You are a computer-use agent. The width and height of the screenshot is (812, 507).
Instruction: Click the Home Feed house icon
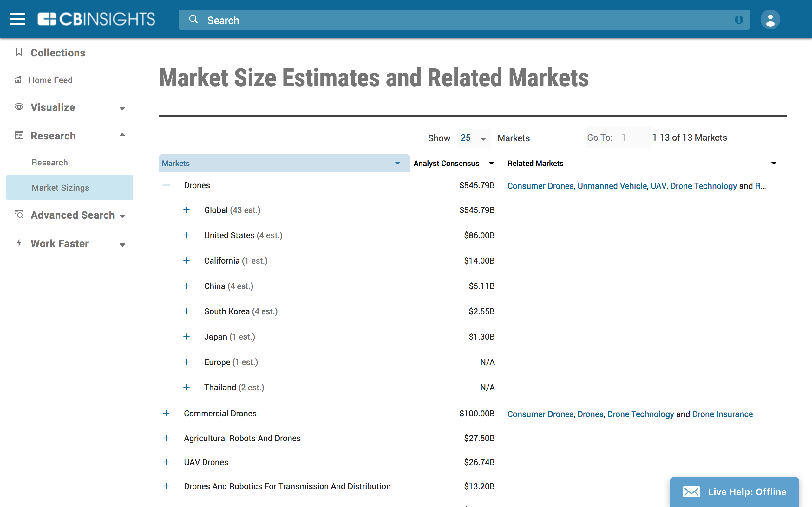pyautogui.click(x=18, y=80)
